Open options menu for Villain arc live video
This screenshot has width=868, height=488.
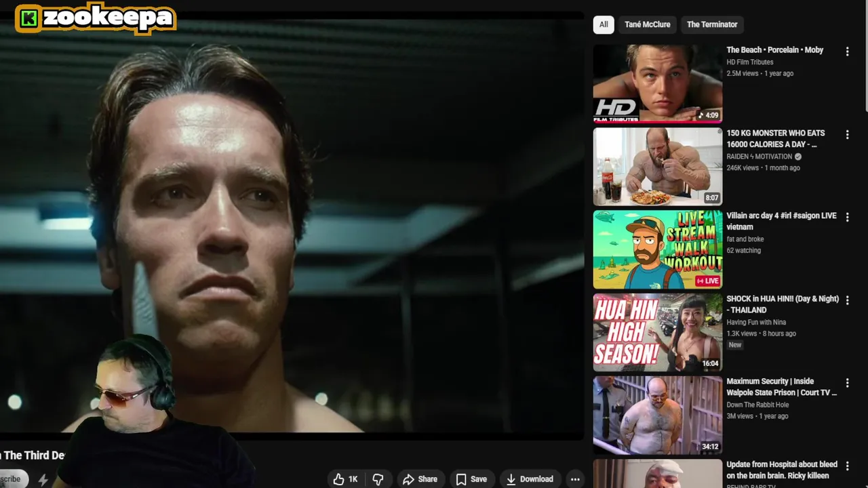pyautogui.click(x=847, y=218)
